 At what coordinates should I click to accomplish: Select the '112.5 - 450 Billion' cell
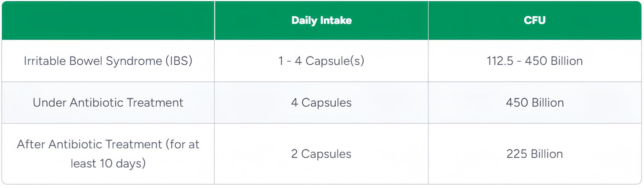(x=535, y=61)
